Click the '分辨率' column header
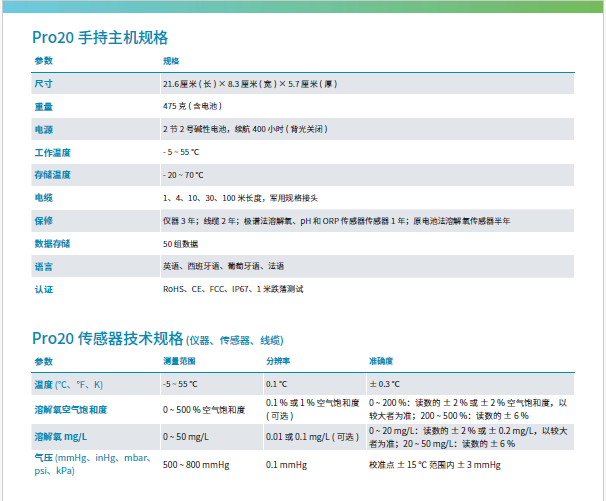 (278, 361)
